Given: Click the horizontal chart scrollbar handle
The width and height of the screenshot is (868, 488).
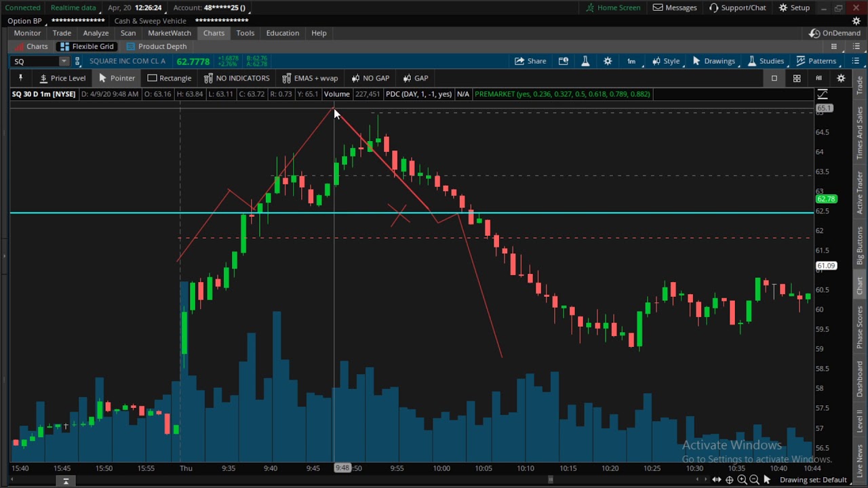Looking at the screenshot, I should coord(551,481).
